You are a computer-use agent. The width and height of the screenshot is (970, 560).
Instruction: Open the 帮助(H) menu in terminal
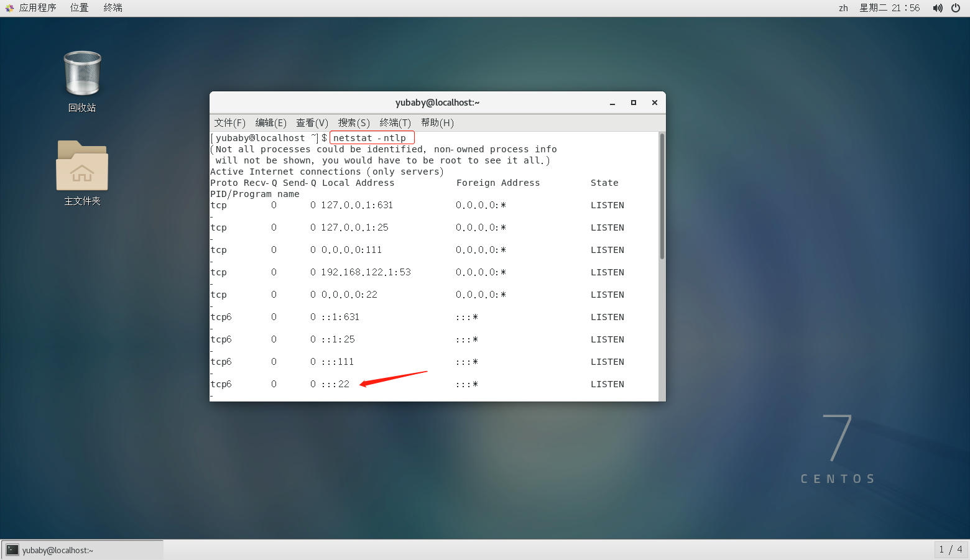(437, 122)
